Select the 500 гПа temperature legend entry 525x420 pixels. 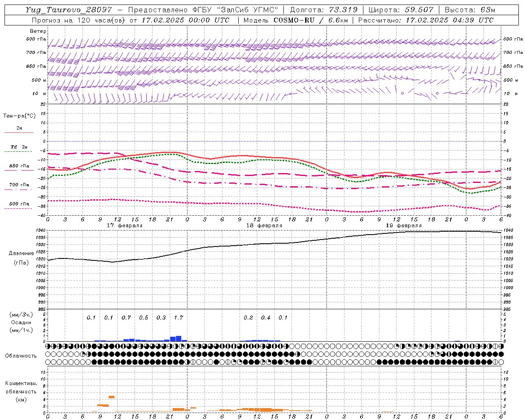pos(19,204)
